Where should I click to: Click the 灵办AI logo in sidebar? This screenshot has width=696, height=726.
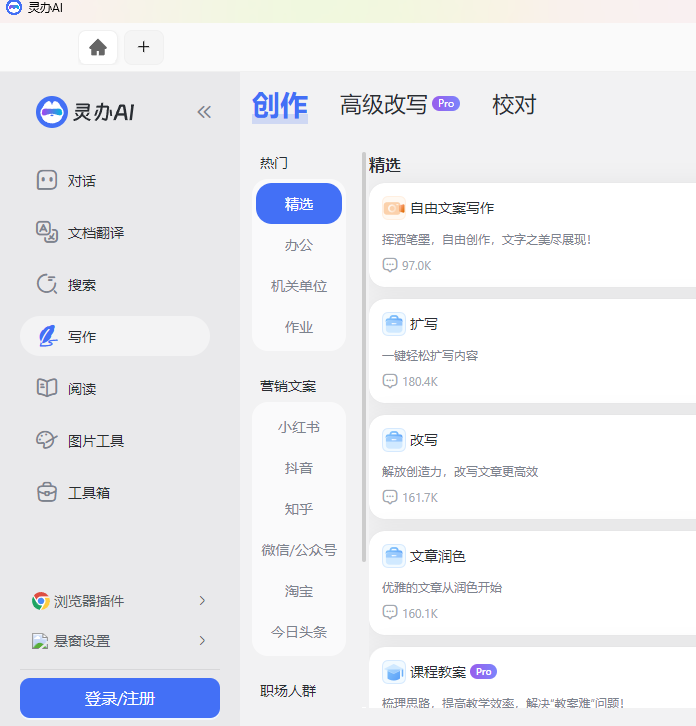(x=85, y=112)
